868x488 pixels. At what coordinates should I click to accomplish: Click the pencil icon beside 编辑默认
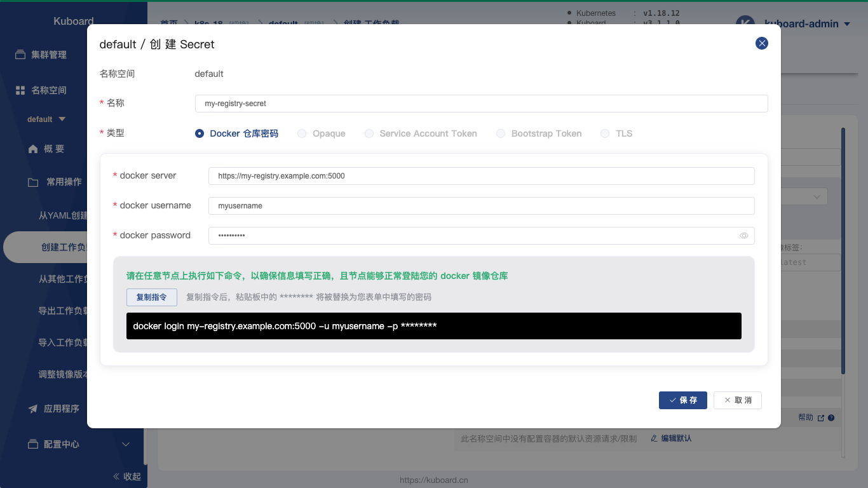654,438
